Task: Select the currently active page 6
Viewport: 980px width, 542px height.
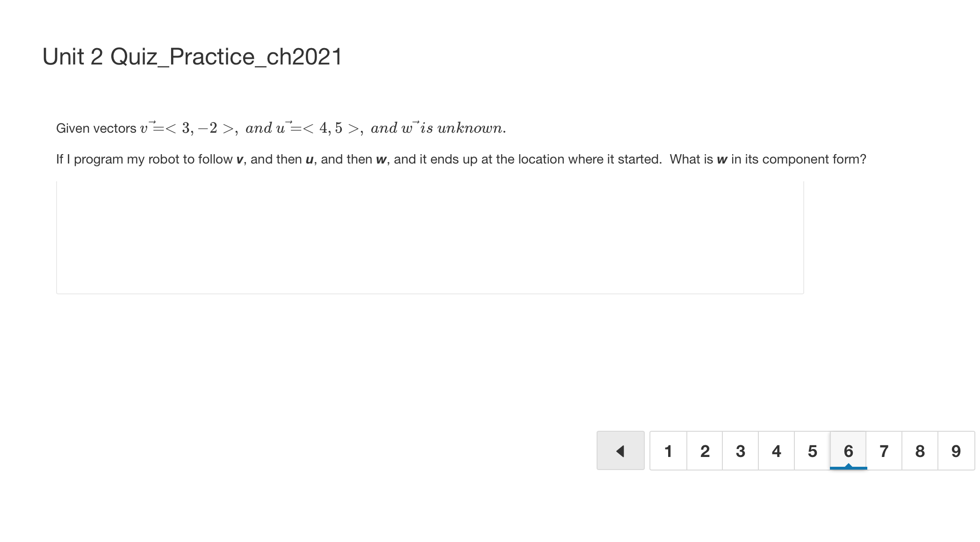Action: (x=848, y=450)
